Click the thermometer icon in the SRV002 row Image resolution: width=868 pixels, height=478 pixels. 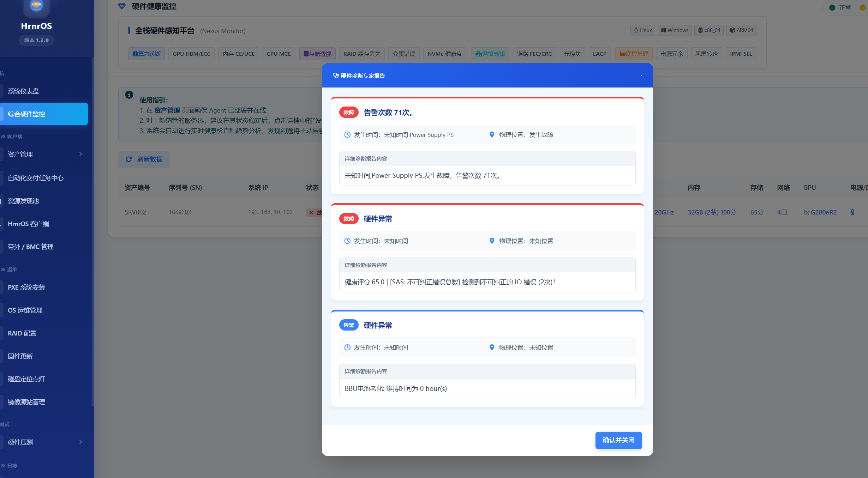pos(852,212)
